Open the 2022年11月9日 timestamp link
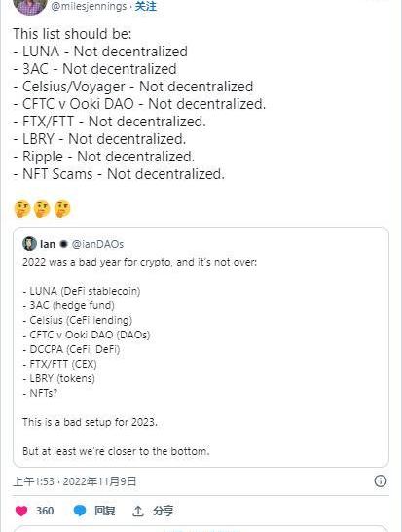Image resolution: width=402 pixels, height=532 pixels. (x=99, y=481)
